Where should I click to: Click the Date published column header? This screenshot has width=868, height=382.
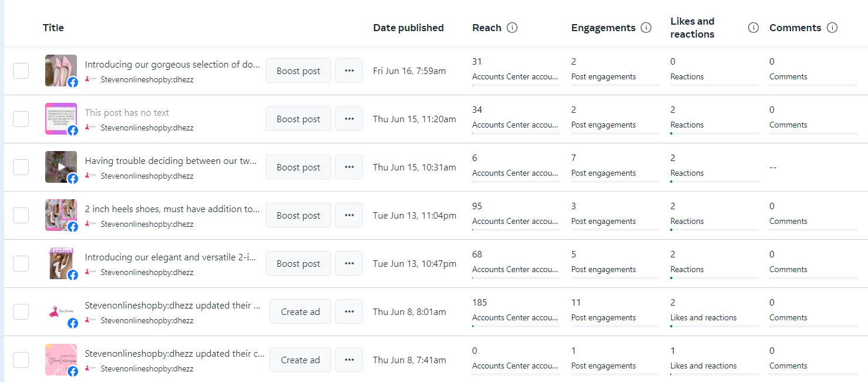click(x=408, y=28)
